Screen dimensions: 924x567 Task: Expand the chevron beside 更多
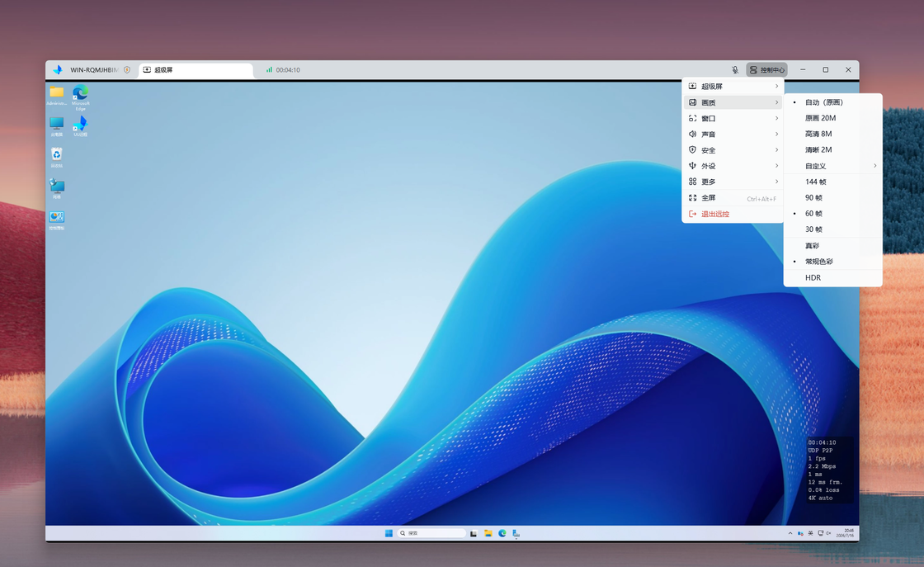[x=776, y=182]
